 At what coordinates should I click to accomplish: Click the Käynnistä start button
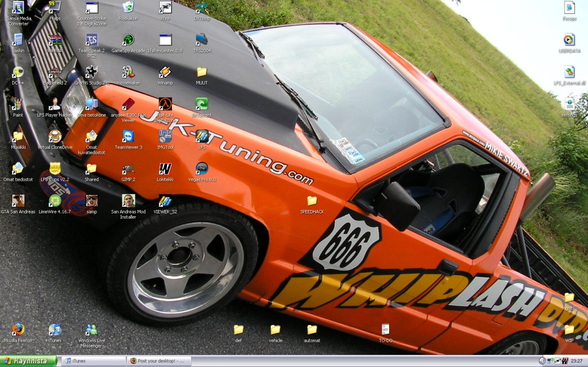tap(28, 361)
